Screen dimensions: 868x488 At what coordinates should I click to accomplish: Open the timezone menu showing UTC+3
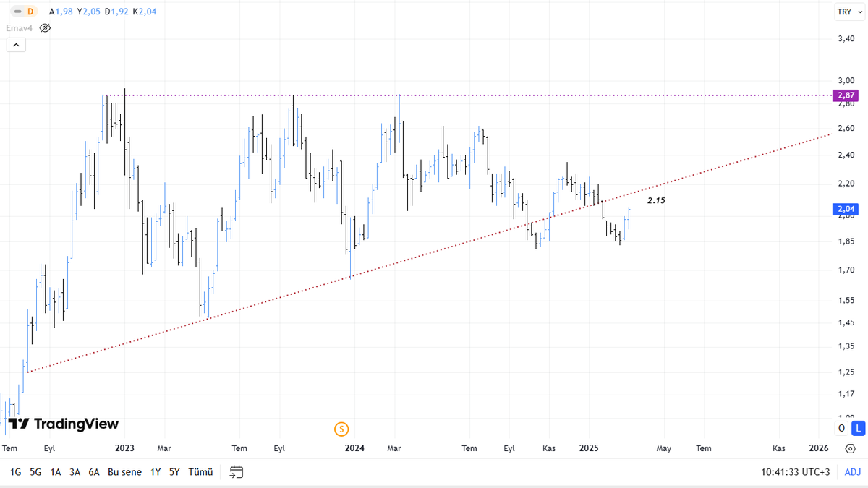tap(795, 472)
